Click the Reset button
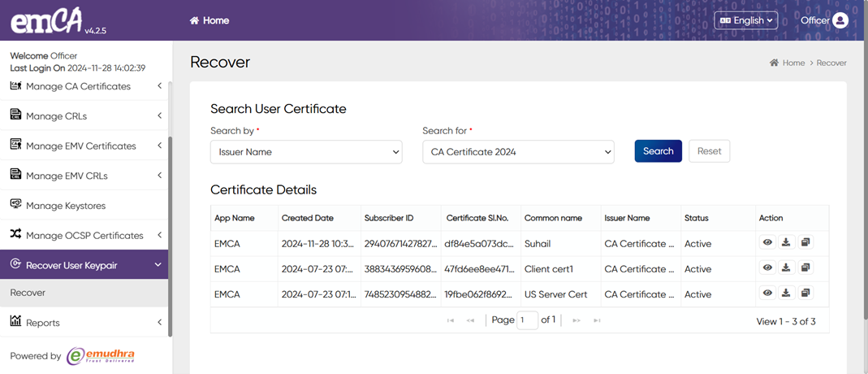 pos(709,151)
